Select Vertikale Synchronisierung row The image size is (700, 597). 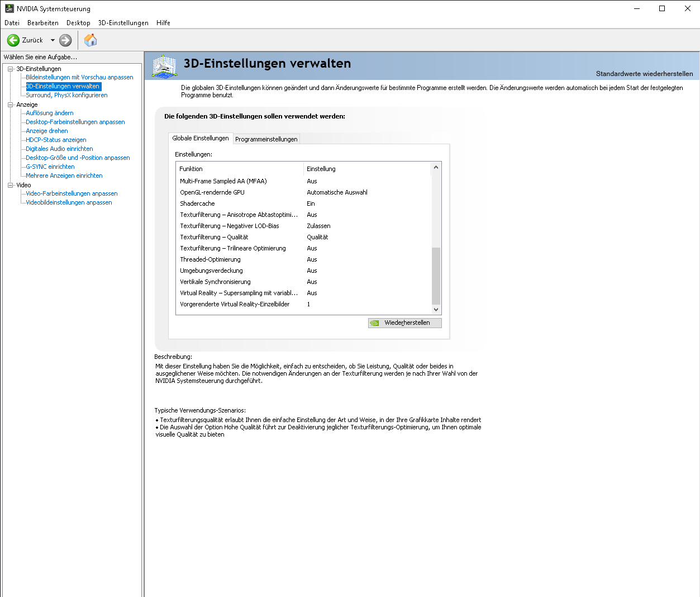point(304,282)
